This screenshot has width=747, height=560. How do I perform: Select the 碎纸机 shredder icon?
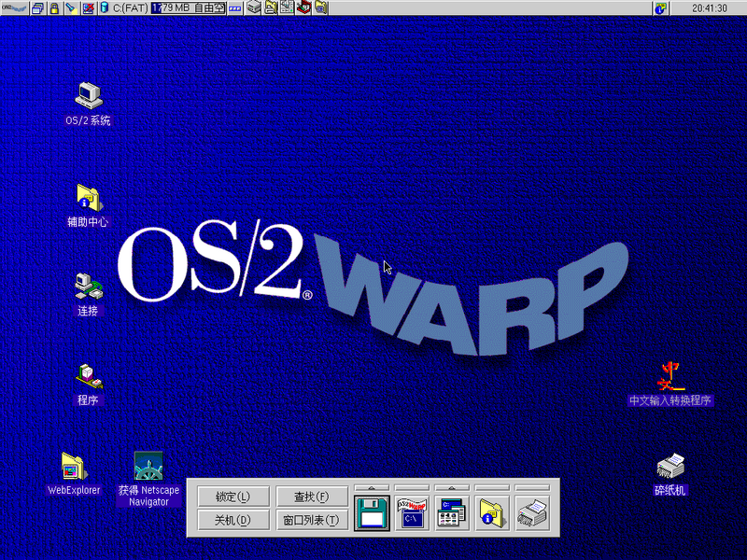[x=670, y=466]
